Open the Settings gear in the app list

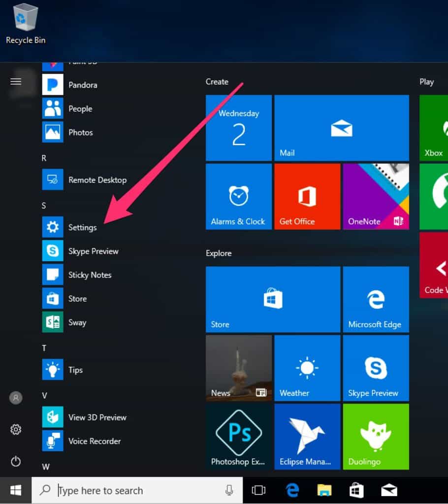click(x=52, y=227)
